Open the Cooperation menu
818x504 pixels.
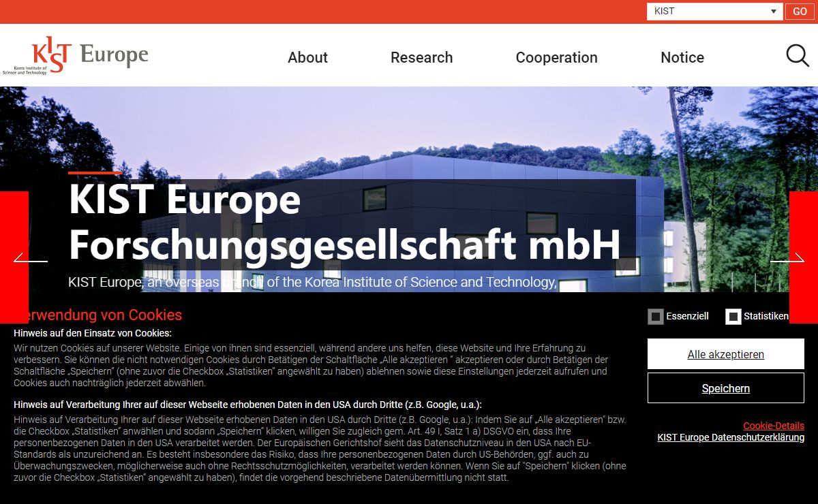(x=556, y=57)
